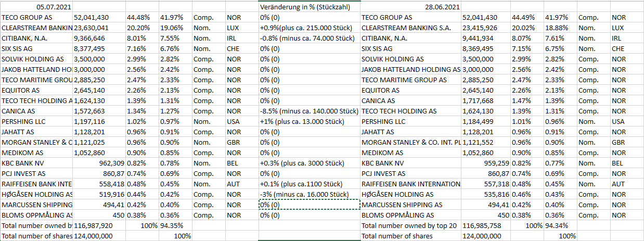Click the value 9,366,646
This screenshot has width=644, height=241.
99,38
